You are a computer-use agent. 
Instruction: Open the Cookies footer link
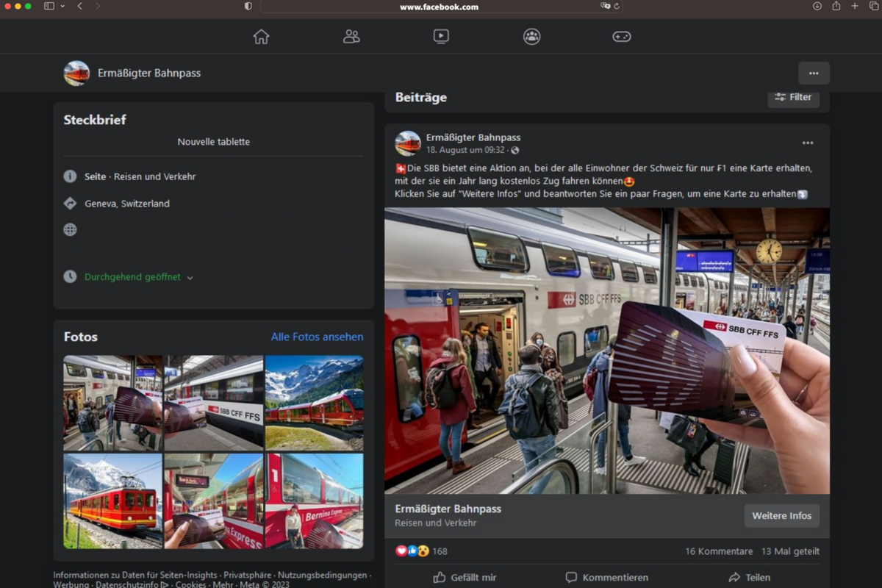(191, 585)
